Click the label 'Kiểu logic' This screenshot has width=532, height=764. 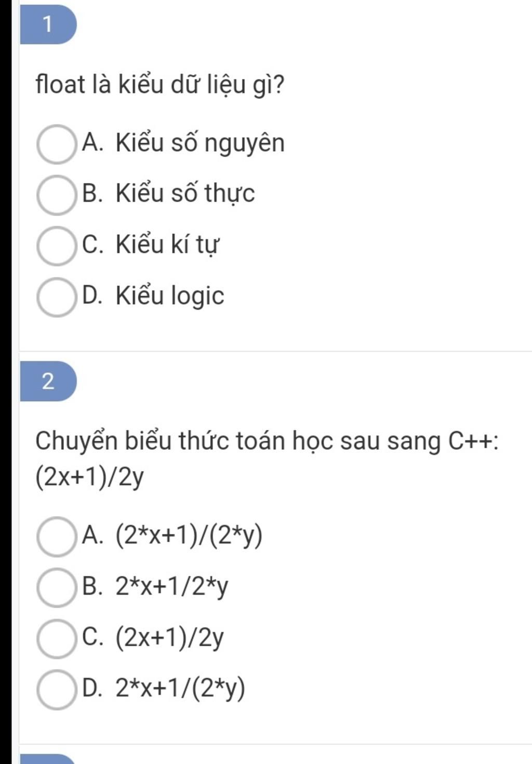coord(170,296)
